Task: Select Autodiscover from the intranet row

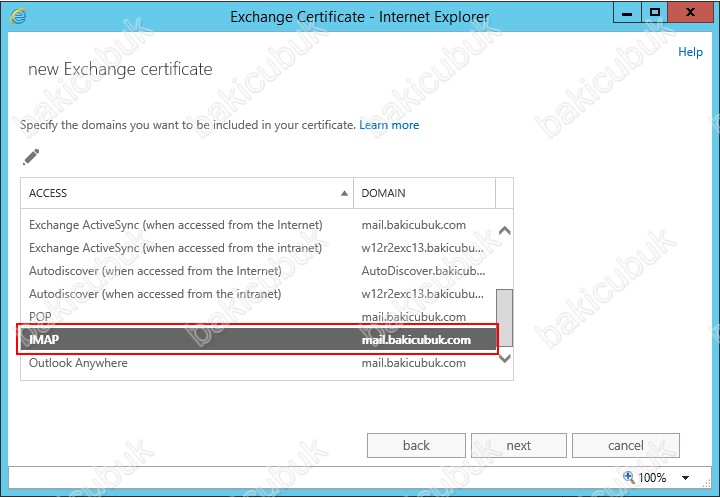Action: 258,294
